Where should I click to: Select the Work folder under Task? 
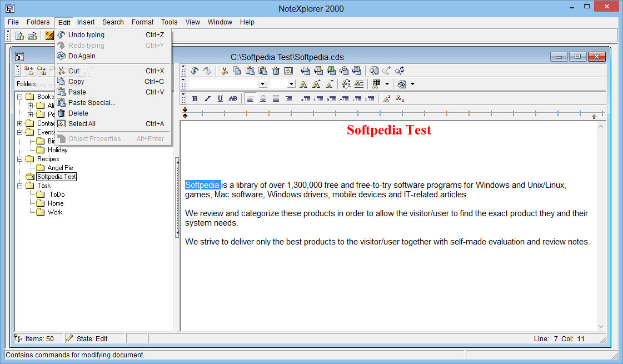click(x=55, y=212)
